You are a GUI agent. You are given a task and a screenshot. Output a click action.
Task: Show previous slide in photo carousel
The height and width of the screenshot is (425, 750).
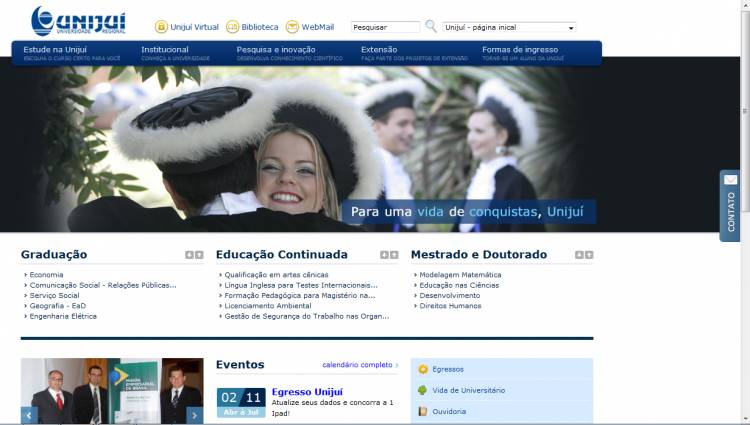[x=30, y=415]
